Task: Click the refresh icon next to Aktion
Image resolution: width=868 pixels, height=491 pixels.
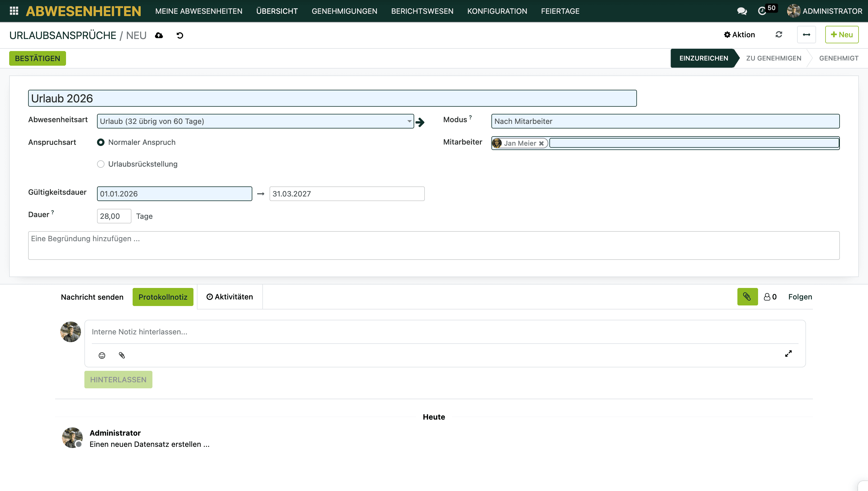Action: pyautogui.click(x=778, y=34)
